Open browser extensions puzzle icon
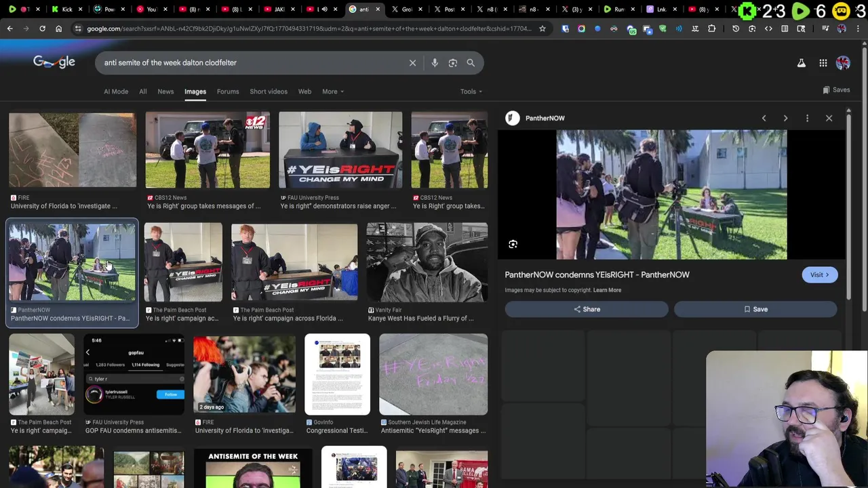Screen dimensions: 868x488 [711, 28]
